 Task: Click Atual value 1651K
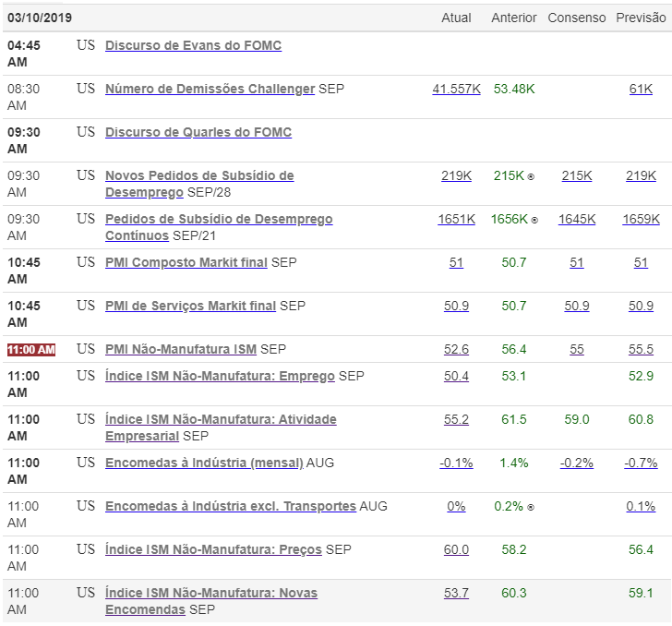pos(456,219)
